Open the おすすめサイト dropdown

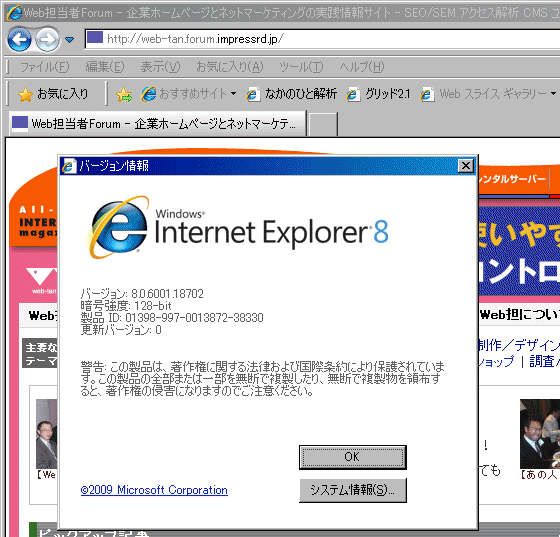pos(189,94)
